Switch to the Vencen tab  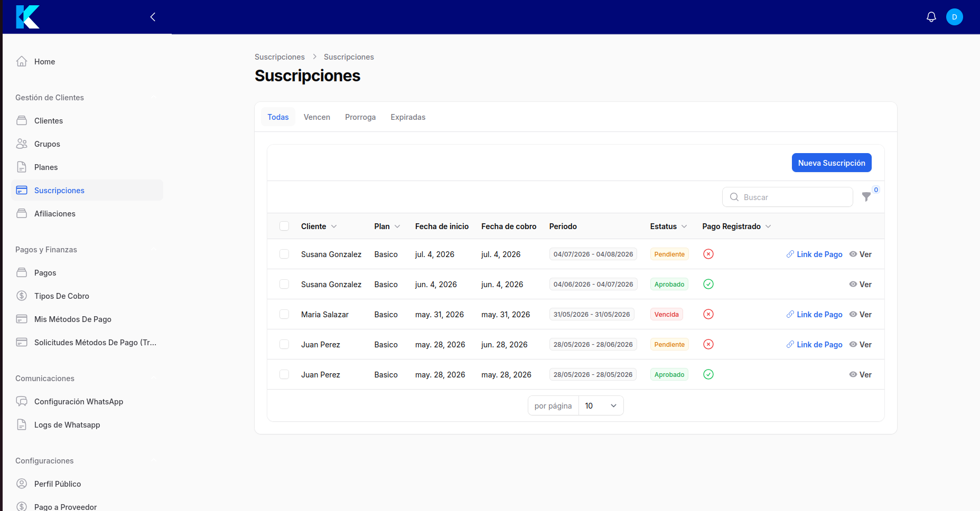click(317, 117)
